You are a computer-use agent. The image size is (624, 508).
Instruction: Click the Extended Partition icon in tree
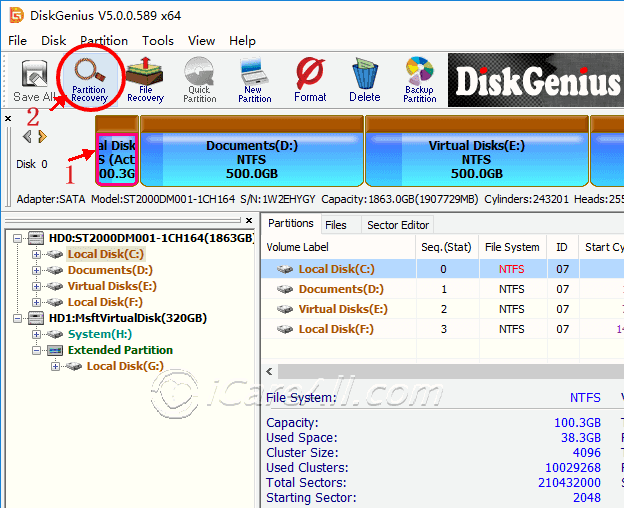click(55, 350)
